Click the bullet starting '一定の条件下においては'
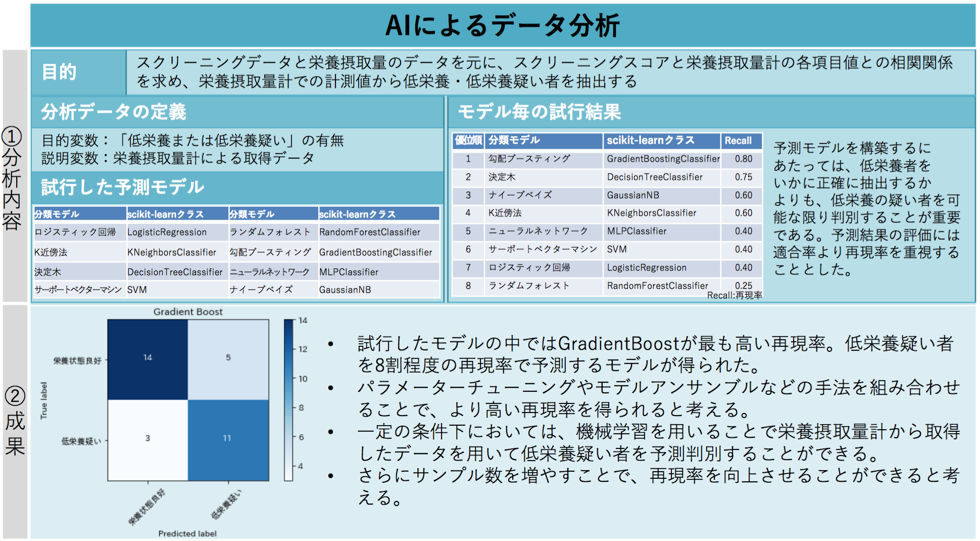The width and height of the screenshot is (980, 541). (659, 442)
